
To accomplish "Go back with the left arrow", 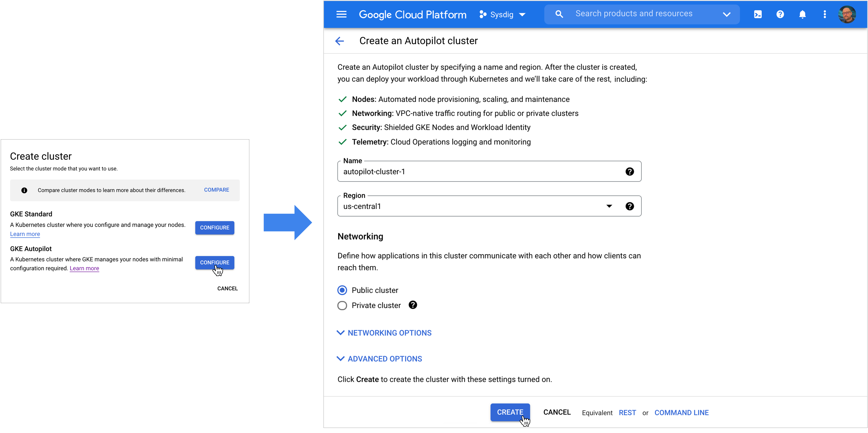I will [x=339, y=41].
